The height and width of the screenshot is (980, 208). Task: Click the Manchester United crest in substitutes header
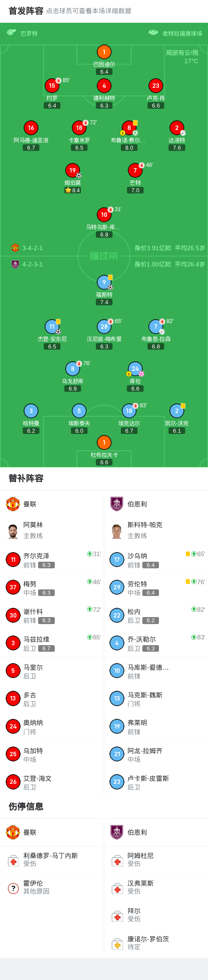tap(13, 504)
